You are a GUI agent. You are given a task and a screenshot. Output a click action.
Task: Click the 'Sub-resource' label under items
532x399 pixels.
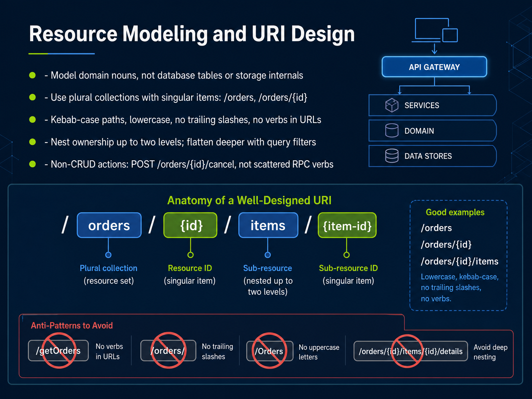(268, 268)
